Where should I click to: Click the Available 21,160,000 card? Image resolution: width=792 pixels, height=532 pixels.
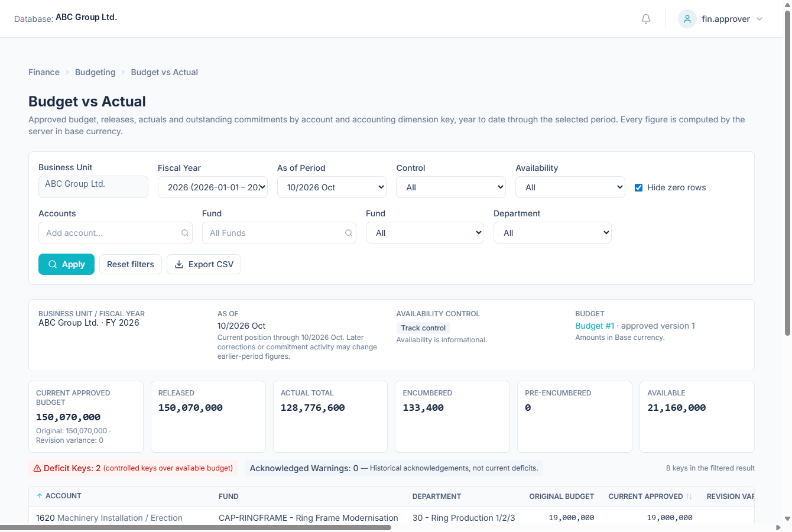697,417
